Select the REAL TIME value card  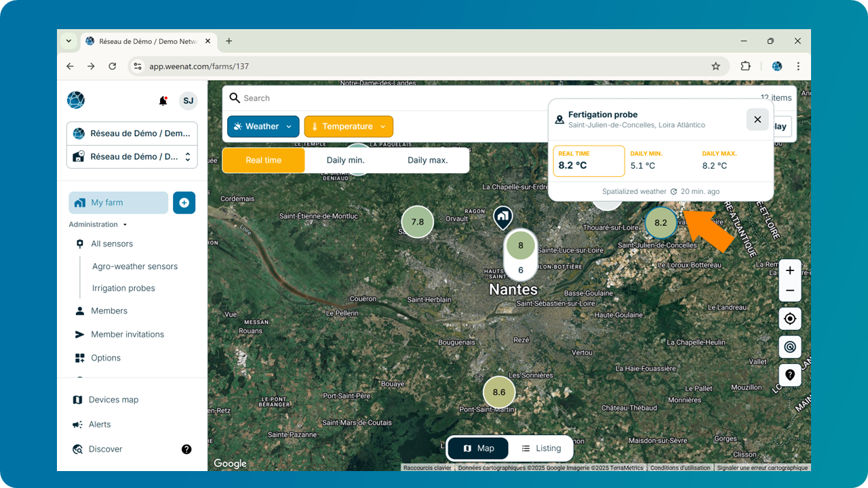click(589, 161)
